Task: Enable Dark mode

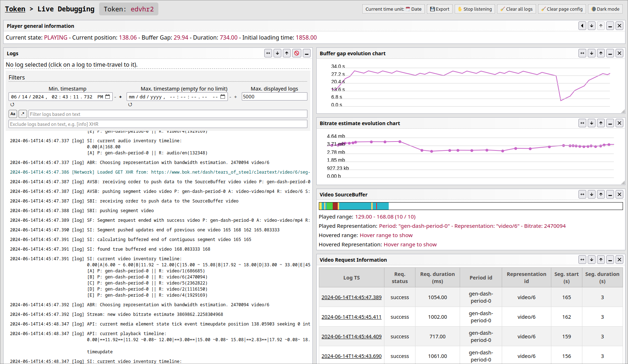Action: point(605,9)
